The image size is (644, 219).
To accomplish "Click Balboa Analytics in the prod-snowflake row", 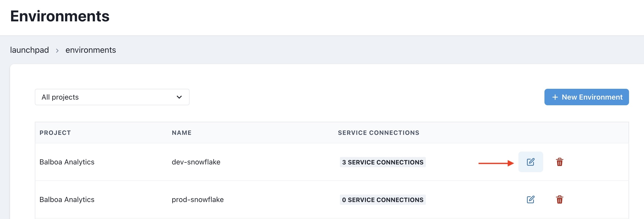I will coord(67,199).
